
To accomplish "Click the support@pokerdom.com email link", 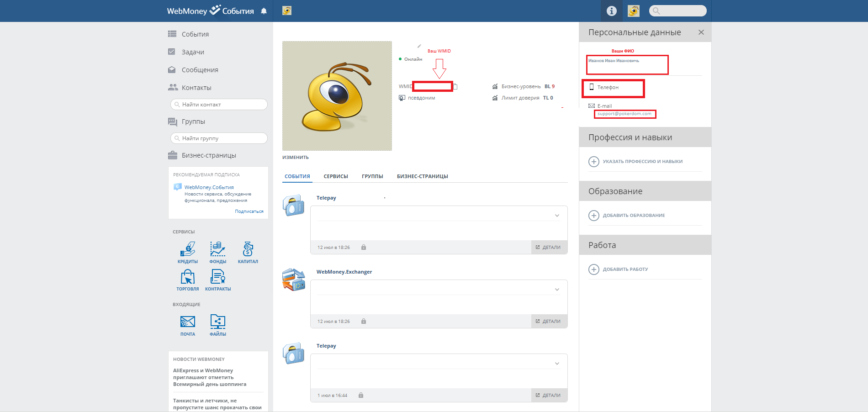I will pyautogui.click(x=625, y=114).
